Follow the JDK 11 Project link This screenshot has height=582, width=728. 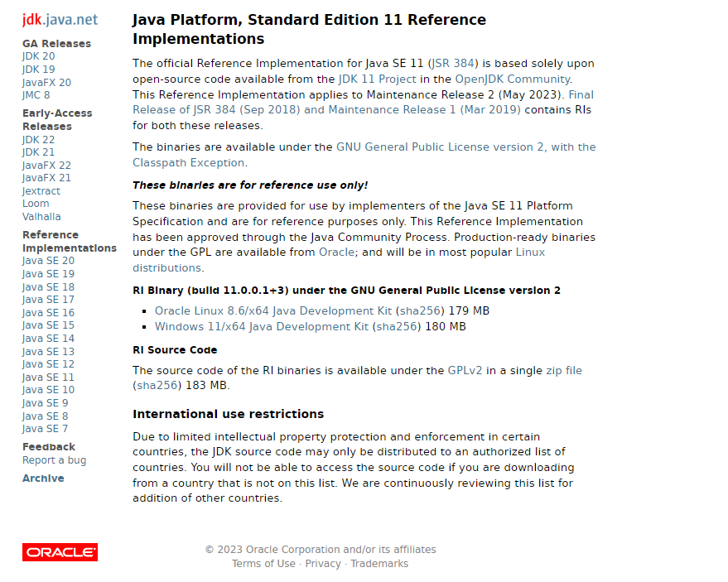point(377,79)
